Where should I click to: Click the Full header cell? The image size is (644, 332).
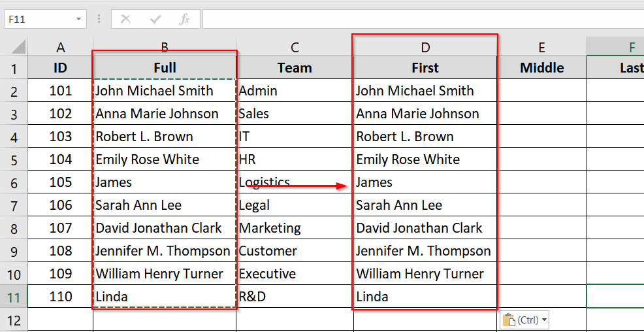coord(165,68)
